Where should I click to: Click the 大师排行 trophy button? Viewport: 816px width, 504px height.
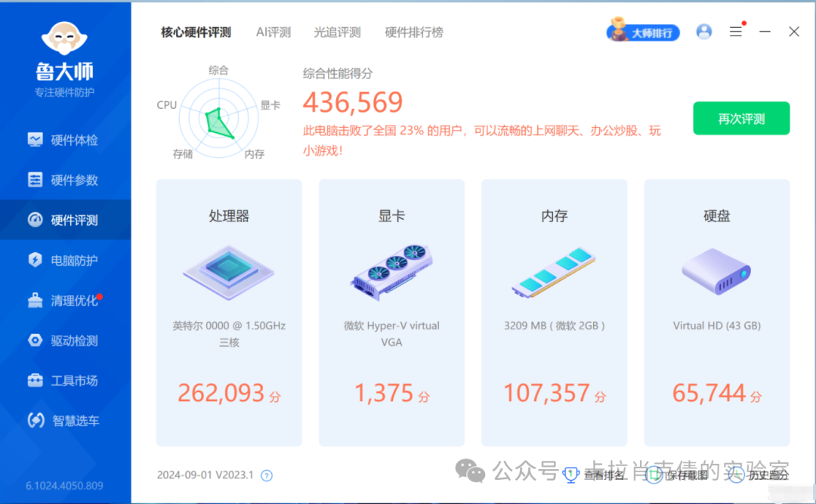click(643, 32)
